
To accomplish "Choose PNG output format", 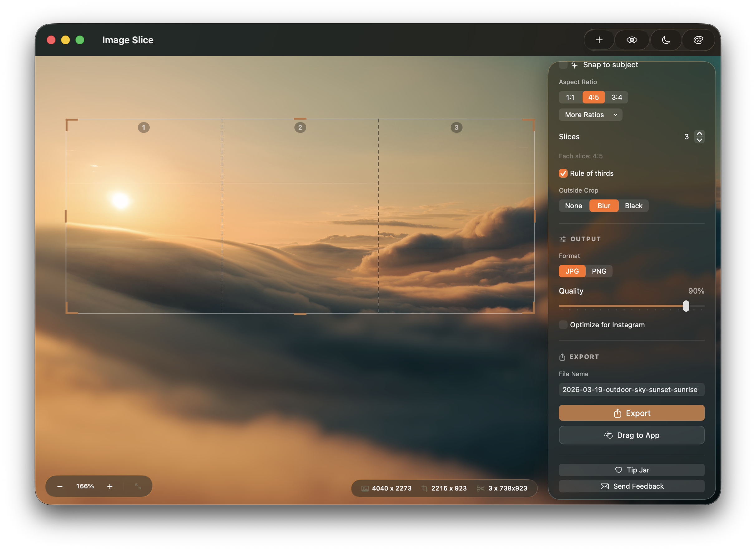I will [599, 271].
